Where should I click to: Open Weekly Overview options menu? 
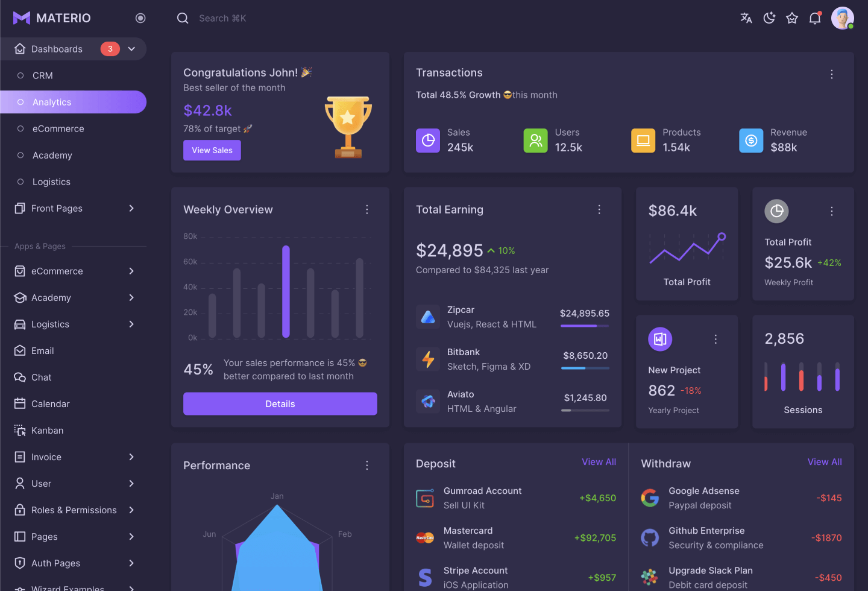(367, 209)
